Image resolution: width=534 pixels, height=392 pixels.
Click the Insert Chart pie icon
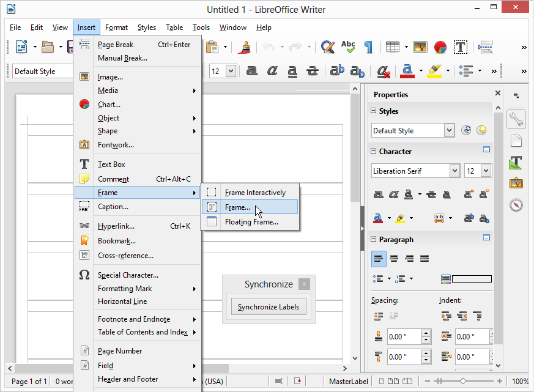(440, 47)
